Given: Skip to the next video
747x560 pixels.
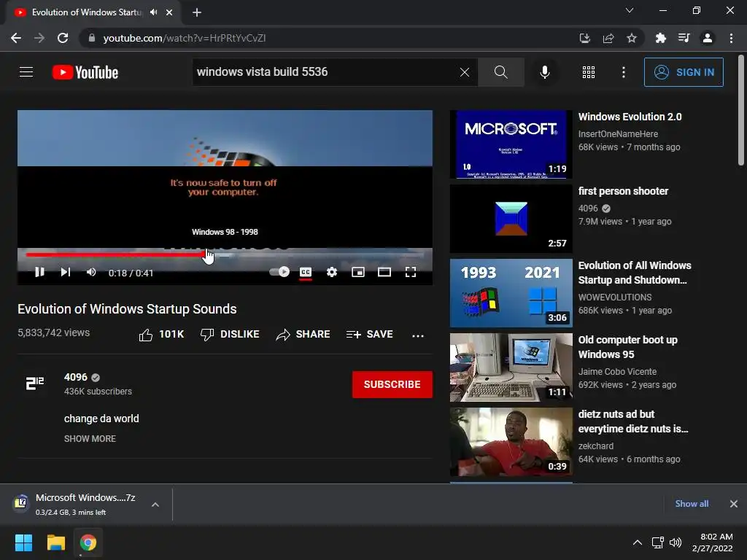Looking at the screenshot, I should pos(66,272).
